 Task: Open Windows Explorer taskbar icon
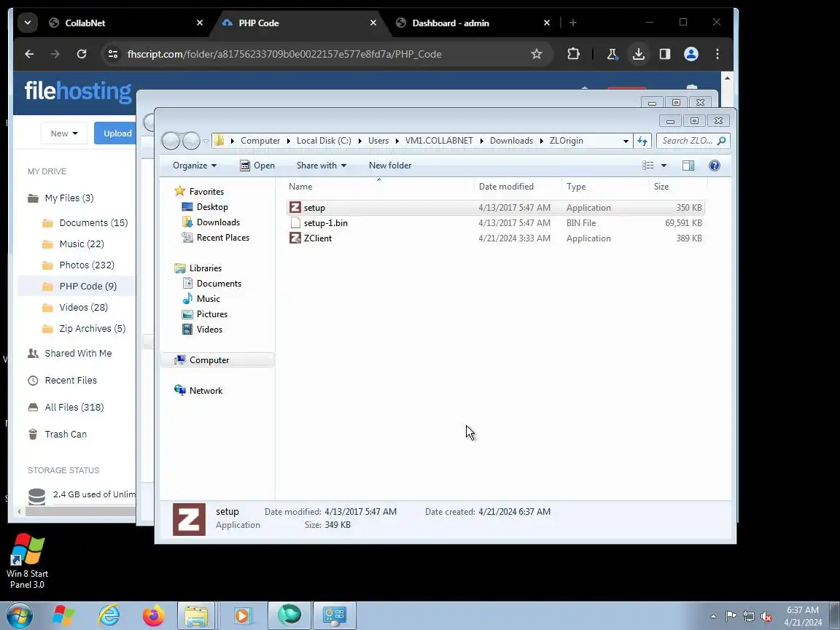[x=196, y=616]
